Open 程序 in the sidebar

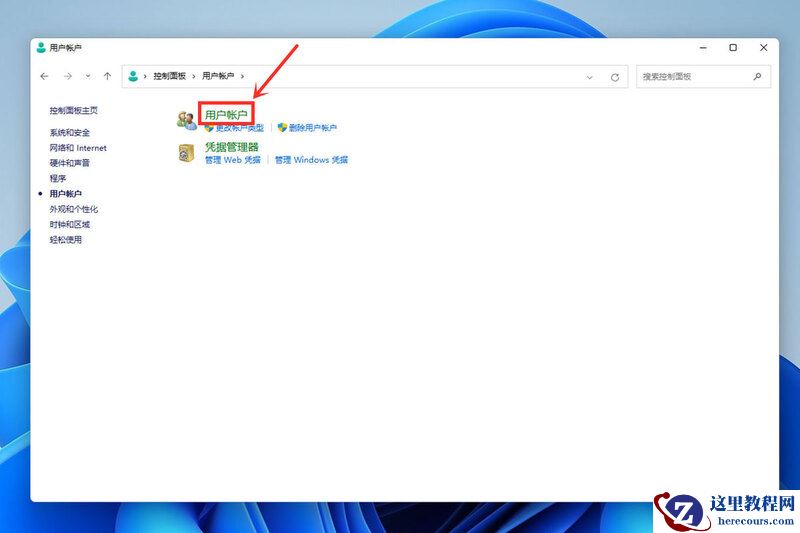tap(58, 178)
